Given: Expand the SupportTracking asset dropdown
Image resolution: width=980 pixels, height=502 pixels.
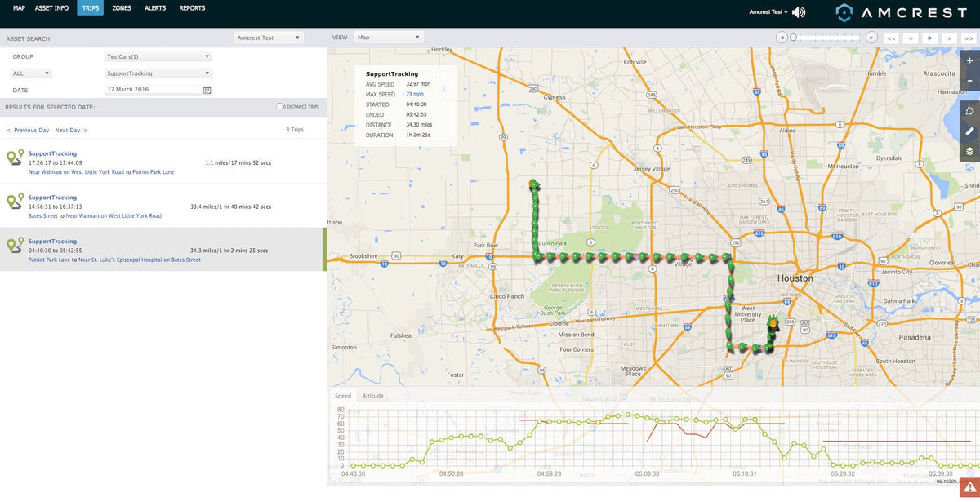Looking at the screenshot, I should (x=158, y=73).
